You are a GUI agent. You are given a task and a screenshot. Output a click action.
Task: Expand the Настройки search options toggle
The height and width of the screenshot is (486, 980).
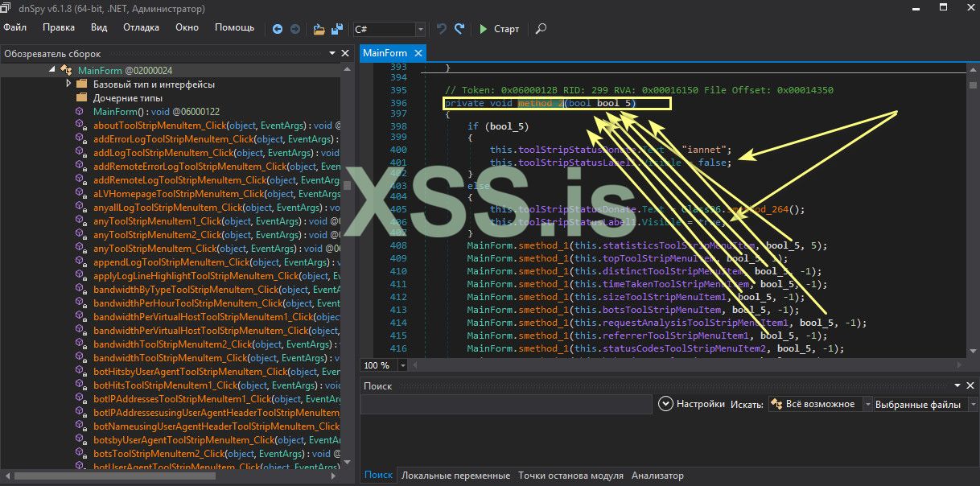click(665, 404)
